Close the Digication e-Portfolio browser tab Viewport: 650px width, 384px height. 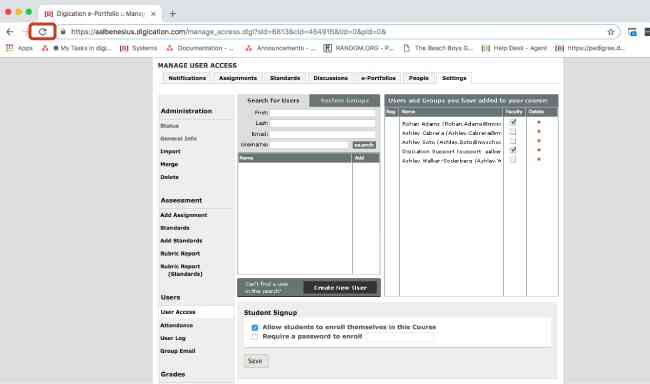[x=153, y=14]
